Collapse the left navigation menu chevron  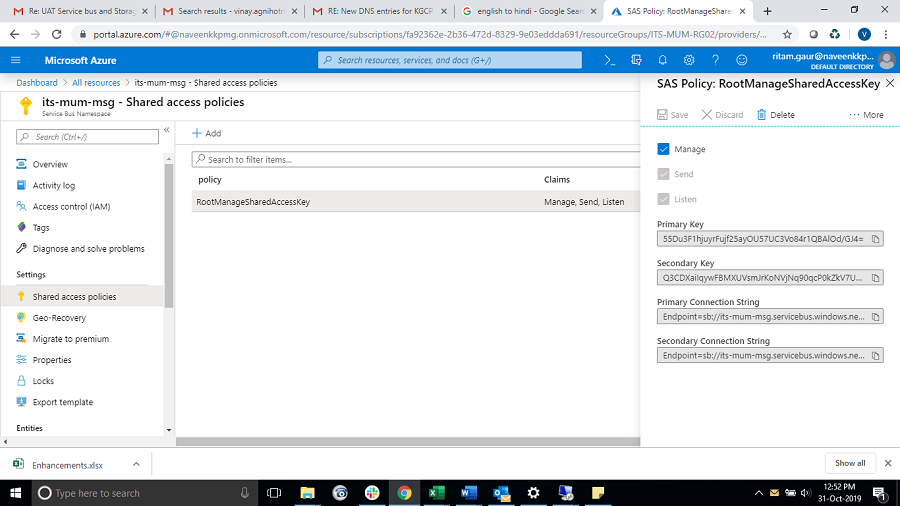(x=166, y=130)
